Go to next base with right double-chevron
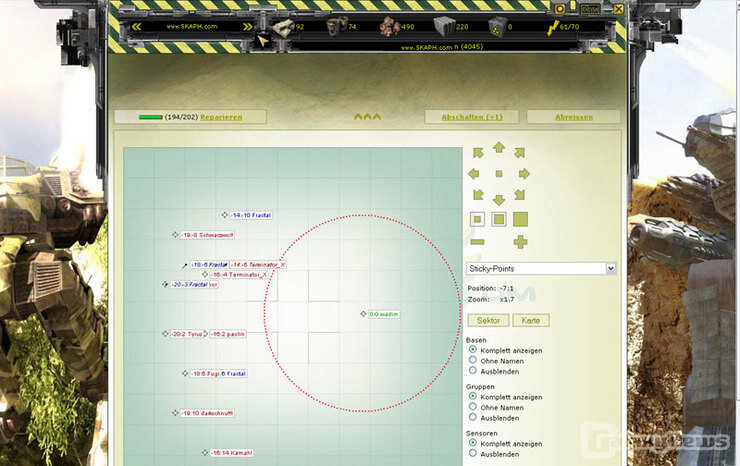The width and height of the screenshot is (740, 466). [x=247, y=26]
